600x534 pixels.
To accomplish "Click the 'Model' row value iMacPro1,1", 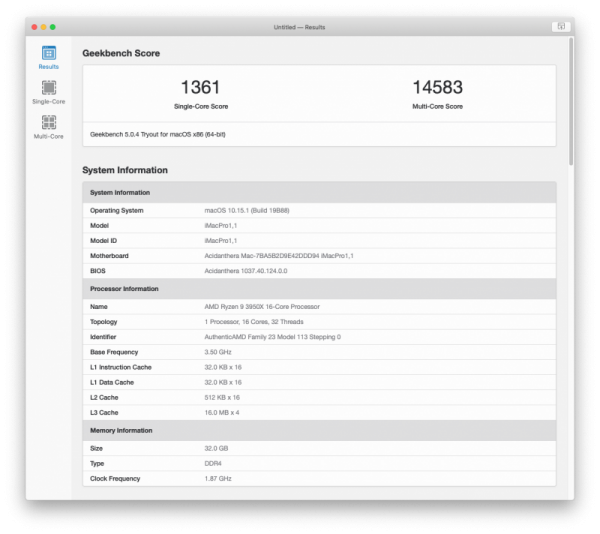I will coord(221,226).
